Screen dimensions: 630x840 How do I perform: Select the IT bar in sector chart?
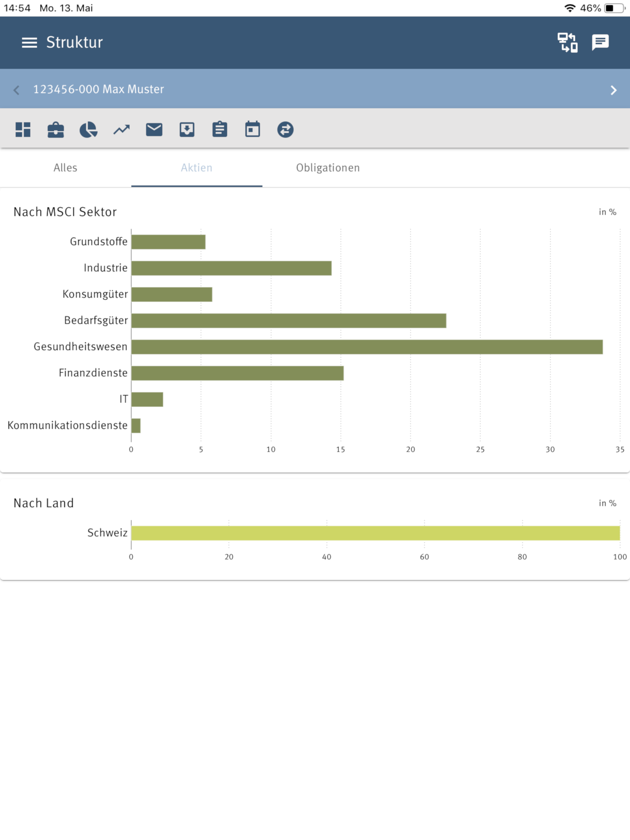coord(147,399)
